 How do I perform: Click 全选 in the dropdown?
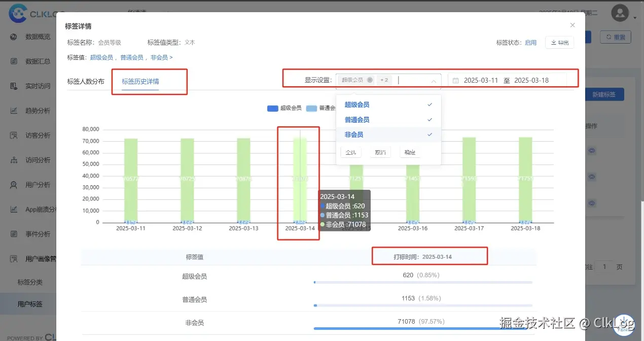(x=351, y=152)
